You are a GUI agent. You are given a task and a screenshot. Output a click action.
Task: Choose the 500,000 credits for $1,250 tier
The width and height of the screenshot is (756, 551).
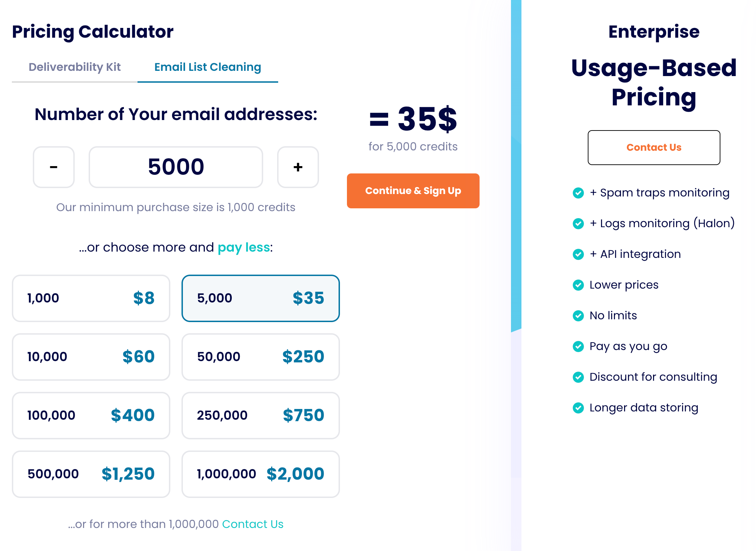(91, 474)
